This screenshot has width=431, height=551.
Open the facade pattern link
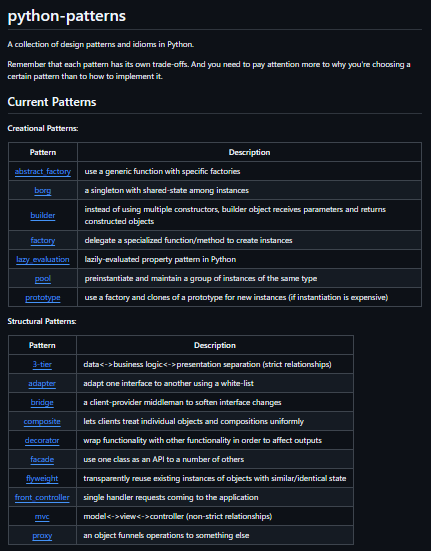pos(42,459)
